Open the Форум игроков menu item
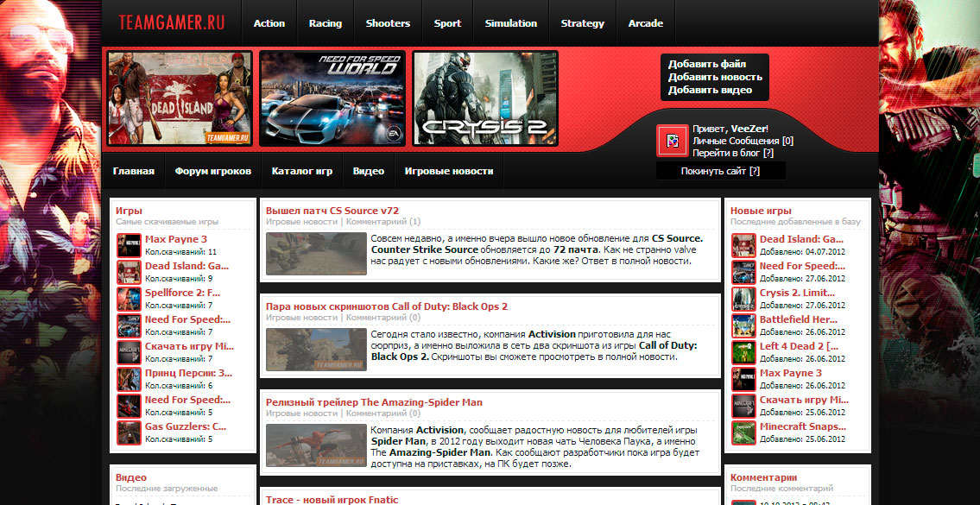 pos(213,171)
